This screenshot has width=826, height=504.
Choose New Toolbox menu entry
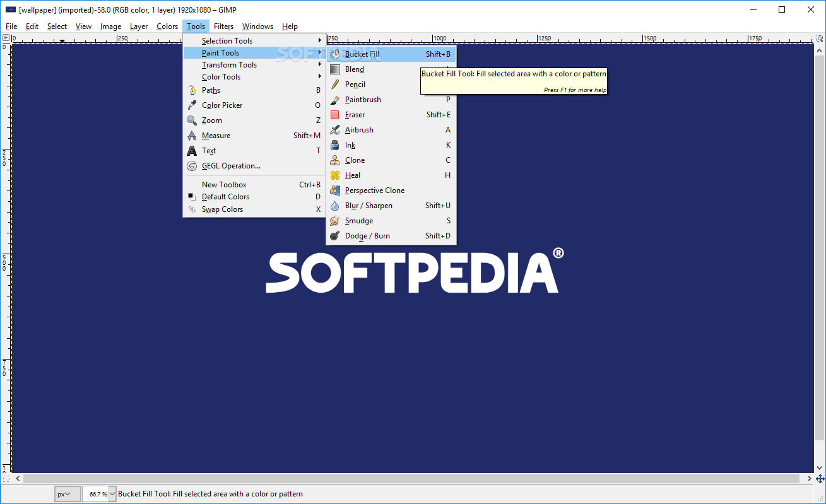click(x=254, y=185)
